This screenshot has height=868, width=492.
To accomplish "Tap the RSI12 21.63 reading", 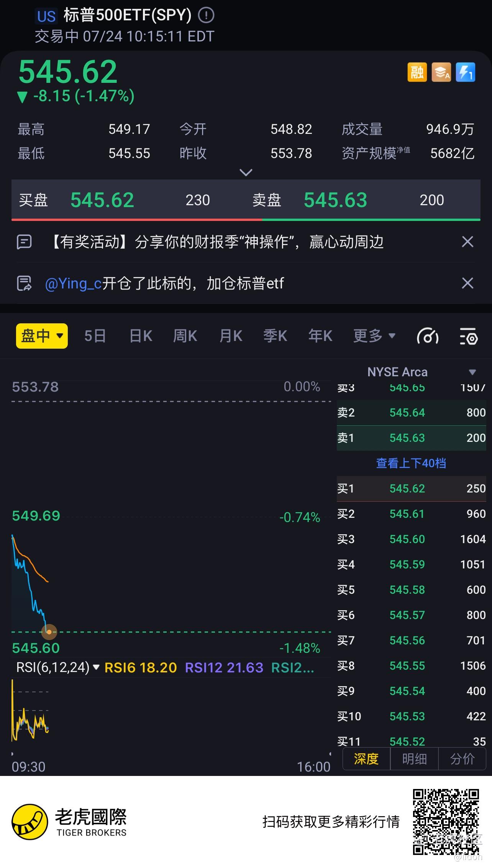I will [224, 668].
